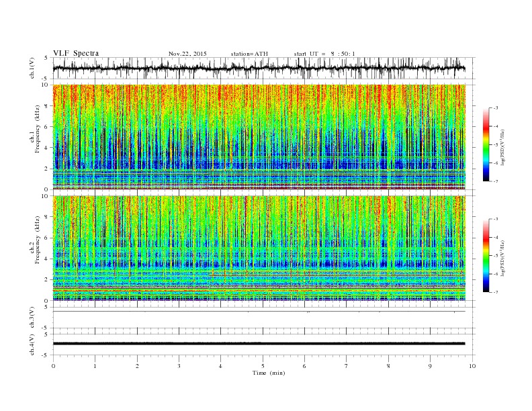Click the upper colorbar "log(PSD)(V²/Hz)" label

pyautogui.click(x=502, y=147)
